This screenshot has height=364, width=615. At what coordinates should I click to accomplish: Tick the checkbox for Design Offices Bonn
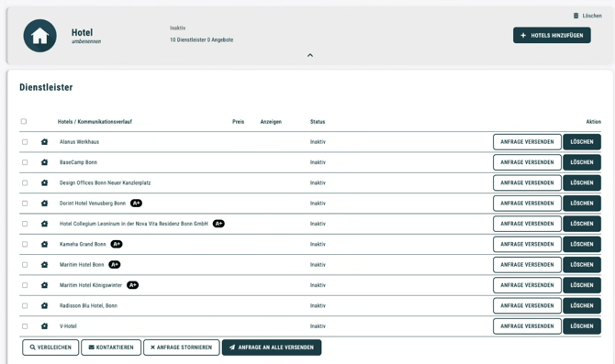(x=25, y=183)
